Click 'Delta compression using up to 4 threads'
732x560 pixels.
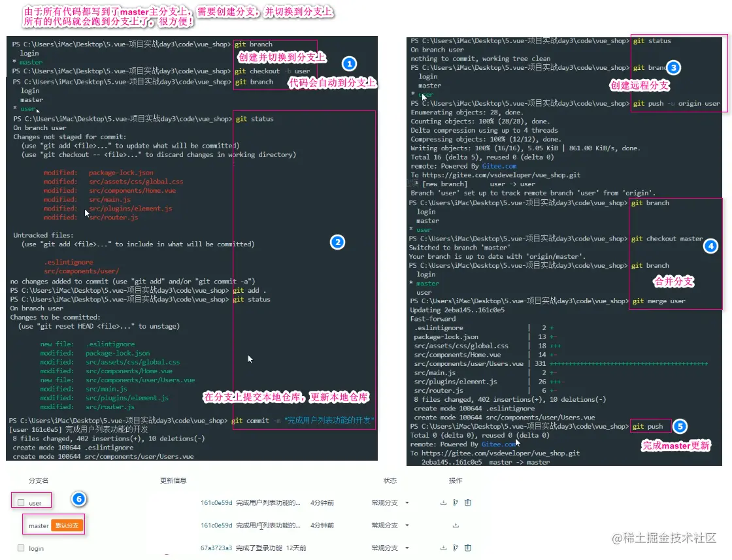point(484,131)
